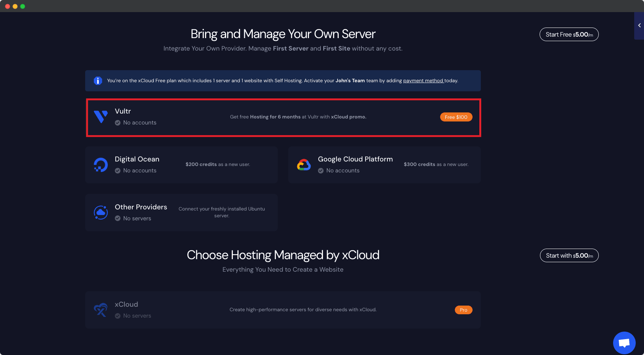Screen dimensions: 644x355
Task: Select the Vultr provider logo icon
Action: click(x=101, y=117)
